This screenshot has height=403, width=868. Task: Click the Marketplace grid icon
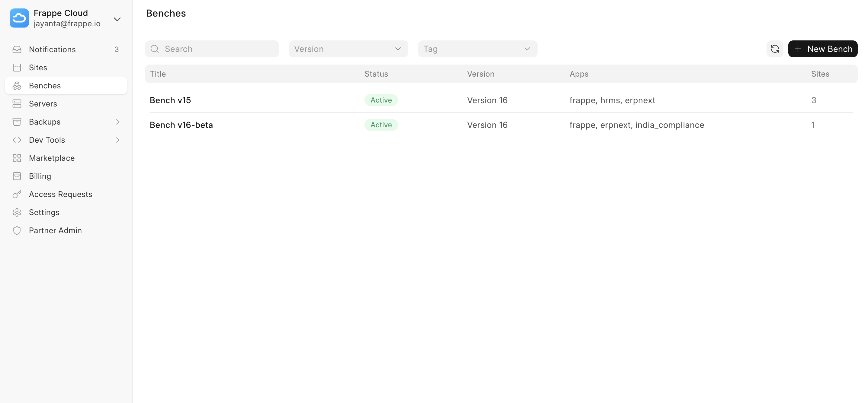pos(17,158)
